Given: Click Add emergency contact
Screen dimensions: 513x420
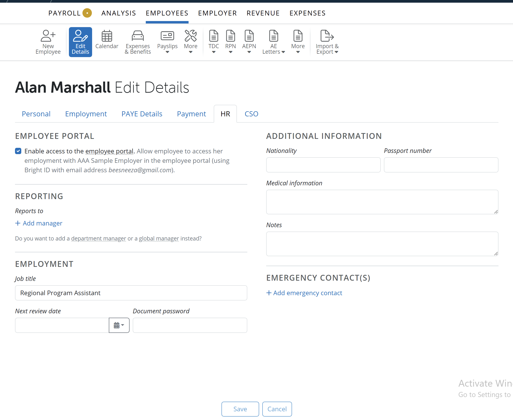Looking at the screenshot, I should pyautogui.click(x=304, y=293).
